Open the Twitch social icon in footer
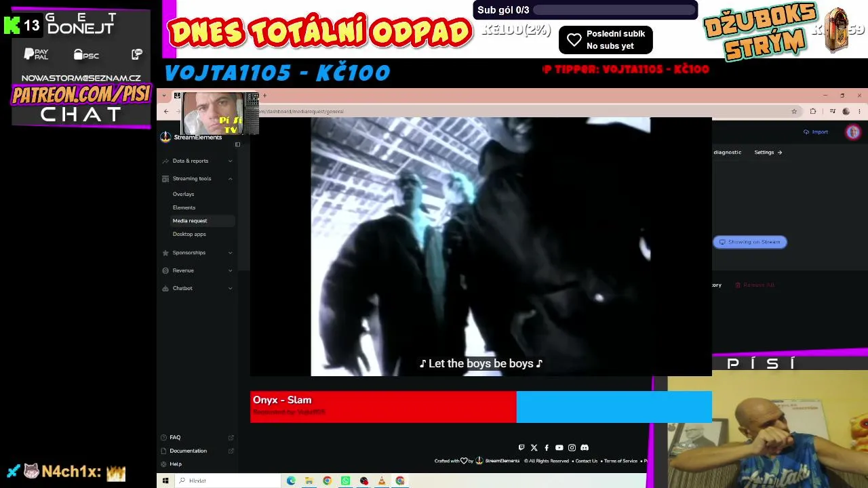Screen dimensions: 868x488 click(521, 447)
